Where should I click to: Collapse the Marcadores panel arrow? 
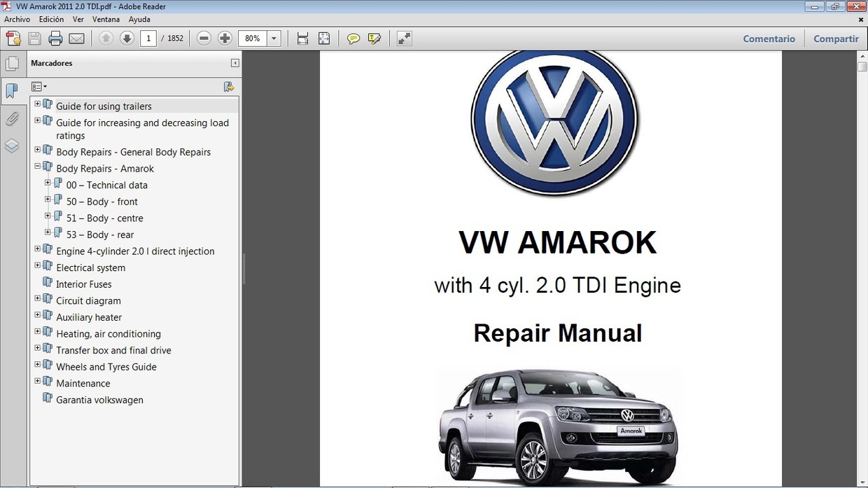click(x=235, y=63)
